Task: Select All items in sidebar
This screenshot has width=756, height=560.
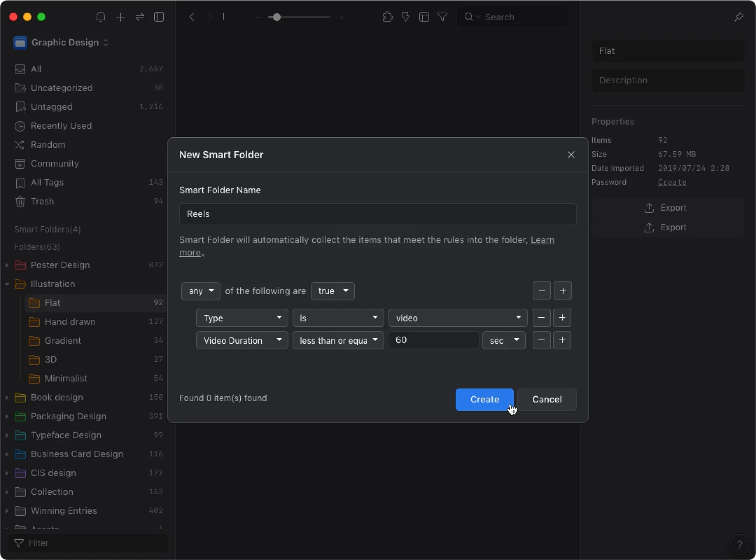Action: tap(89, 69)
